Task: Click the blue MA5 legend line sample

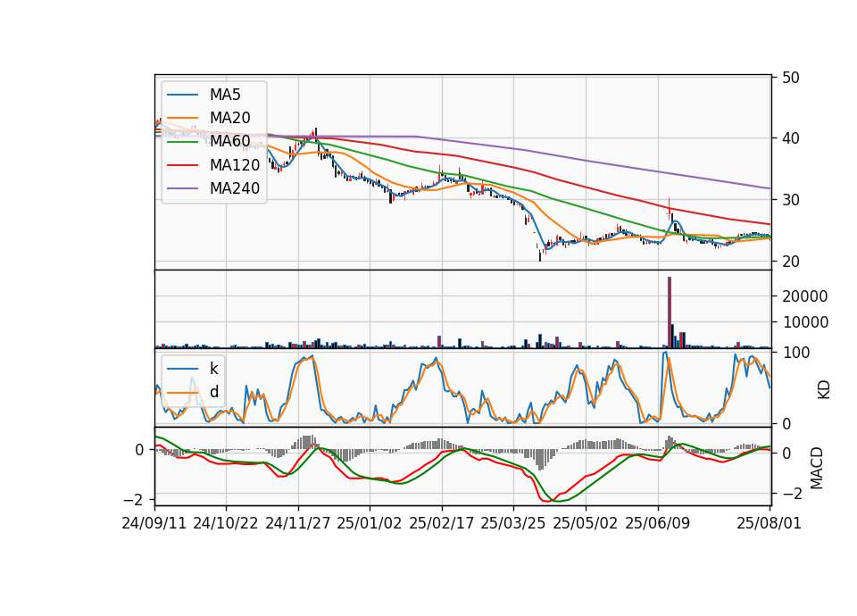Action: point(182,96)
